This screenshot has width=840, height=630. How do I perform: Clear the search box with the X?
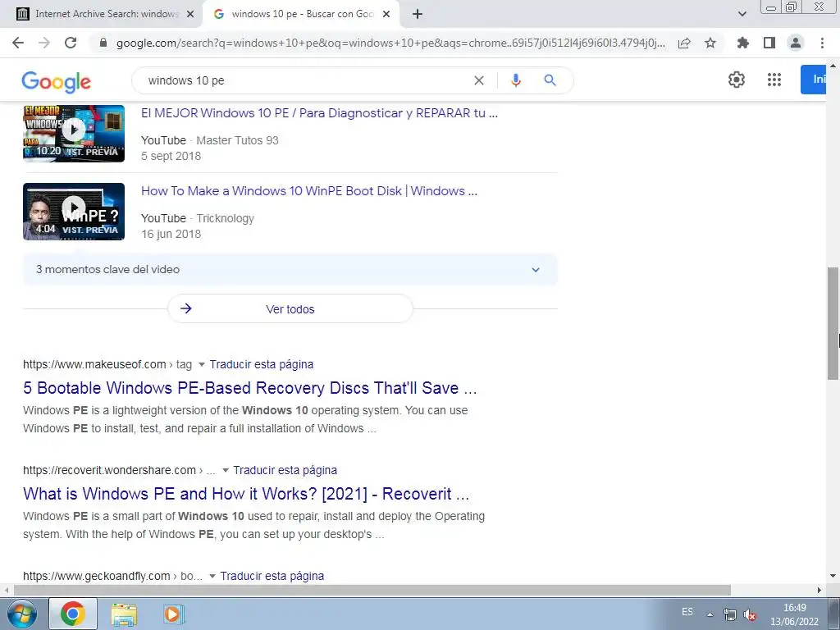pos(479,80)
